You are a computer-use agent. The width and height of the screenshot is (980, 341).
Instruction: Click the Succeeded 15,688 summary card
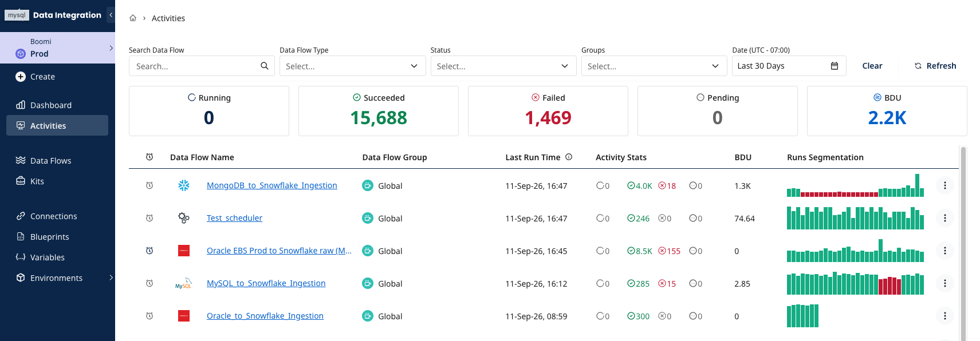point(379,111)
